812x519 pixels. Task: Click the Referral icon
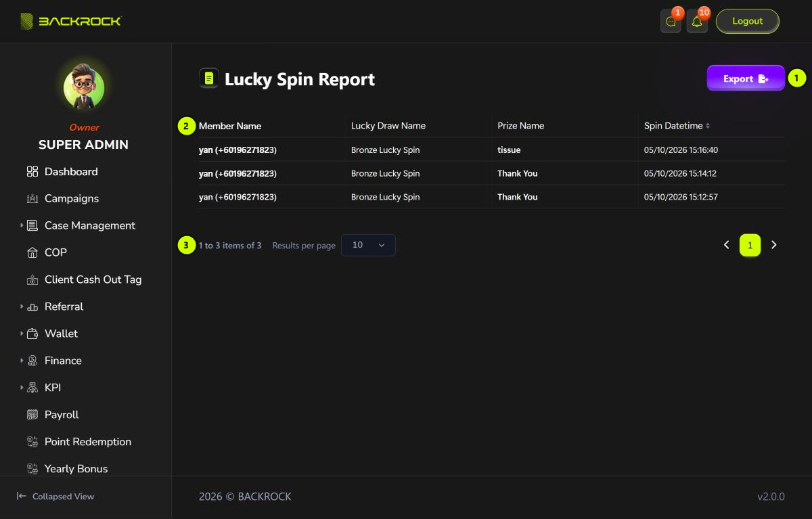32,307
